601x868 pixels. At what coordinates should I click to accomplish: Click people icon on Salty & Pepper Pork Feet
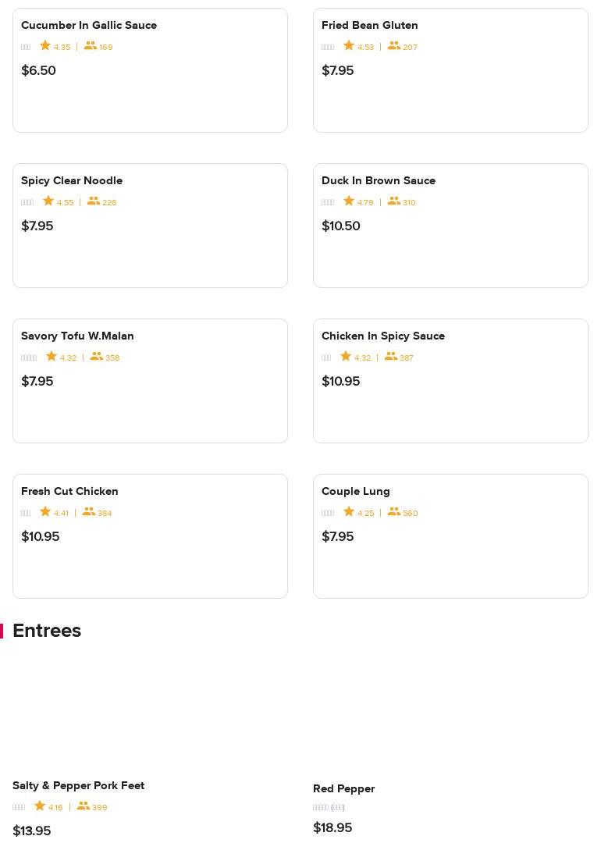click(x=84, y=806)
